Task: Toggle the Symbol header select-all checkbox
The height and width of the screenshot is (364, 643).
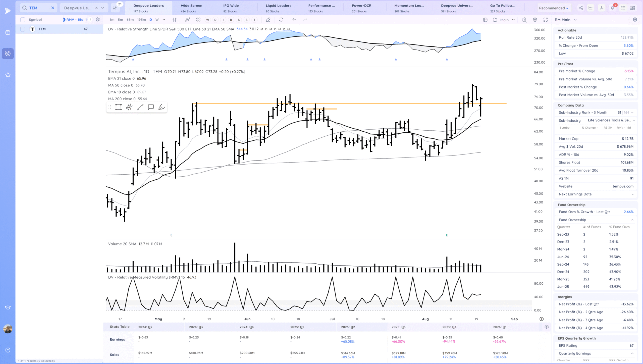Action: [x=23, y=20]
